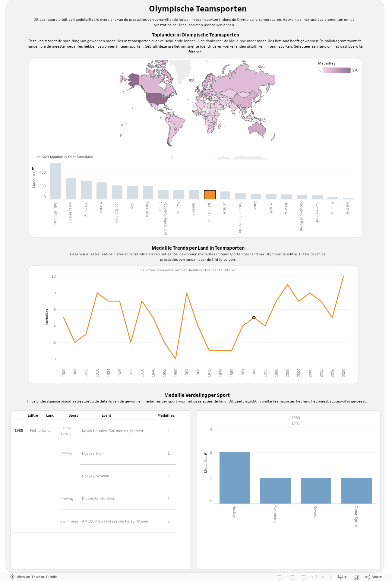Open the © OpenStreetMap attribution link
This screenshot has height=581, width=392.
[78, 157]
